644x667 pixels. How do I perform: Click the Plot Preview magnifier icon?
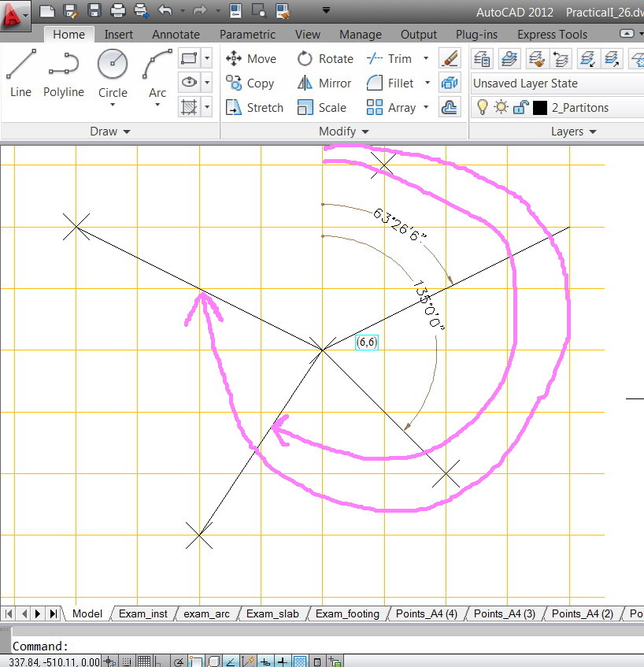[x=258, y=11]
